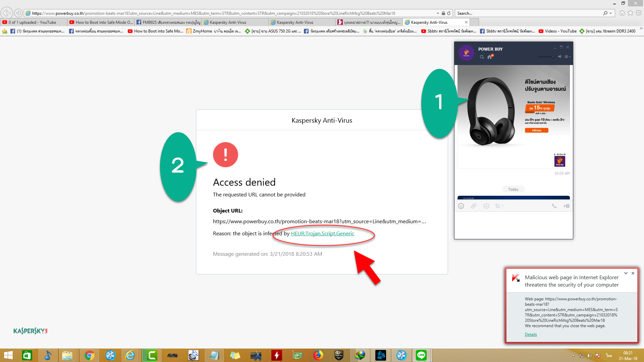Open the HEUR:Trojan.Script.Generic threat link
This screenshot has width=644, height=362.
322,233
